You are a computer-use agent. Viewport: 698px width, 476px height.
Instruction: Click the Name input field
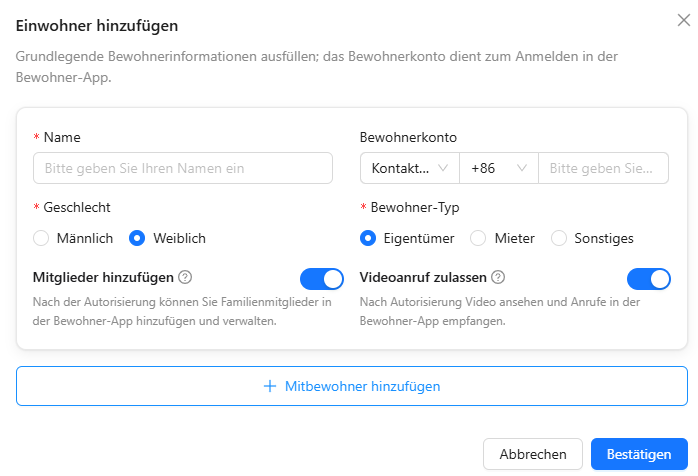[183, 168]
